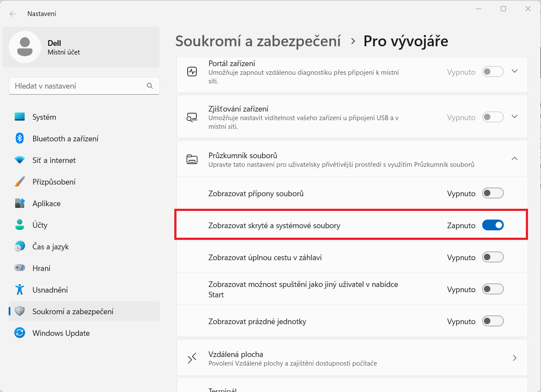The width and height of the screenshot is (541, 392).
Task: Click the Hledat v nastavení search field
Action: tap(84, 86)
